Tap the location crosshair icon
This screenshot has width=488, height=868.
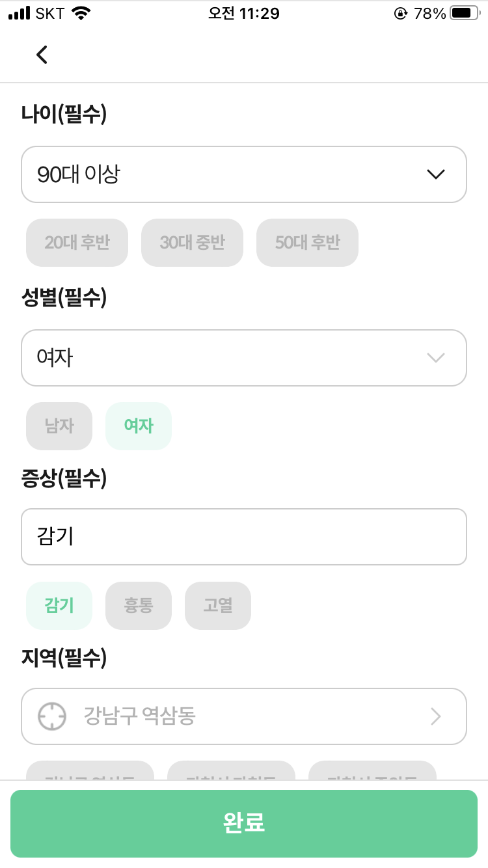[x=52, y=716]
